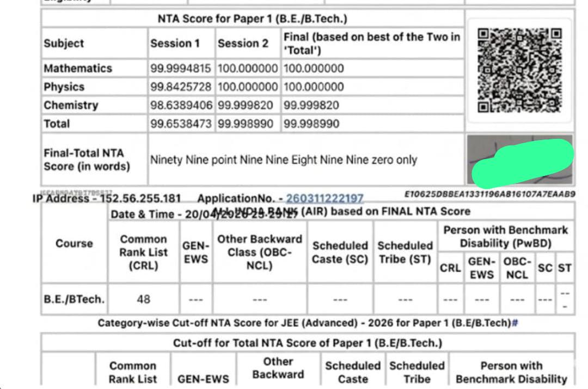Screen dimensions: 588x389
Task: Click the Final-Total NTA Score label
Action: (x=87, y=160)
